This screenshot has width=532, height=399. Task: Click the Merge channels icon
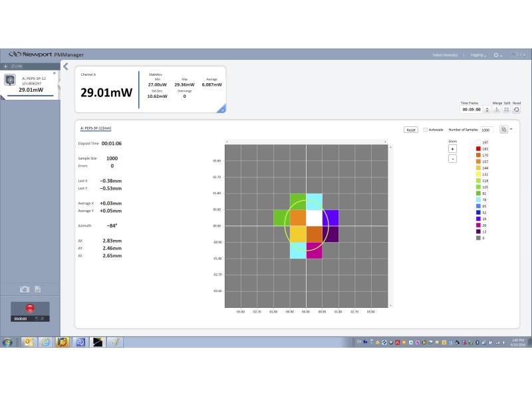(497, 110)
